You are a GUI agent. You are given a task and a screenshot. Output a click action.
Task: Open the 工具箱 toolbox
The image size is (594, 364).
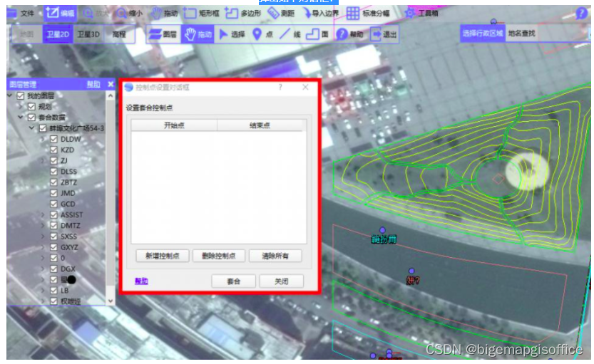(x=421, y=14)
